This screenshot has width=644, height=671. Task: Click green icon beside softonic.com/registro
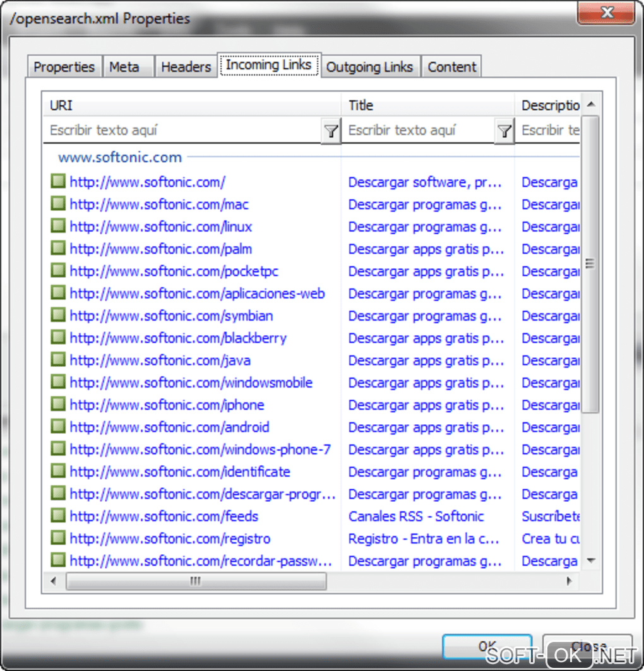57,537
